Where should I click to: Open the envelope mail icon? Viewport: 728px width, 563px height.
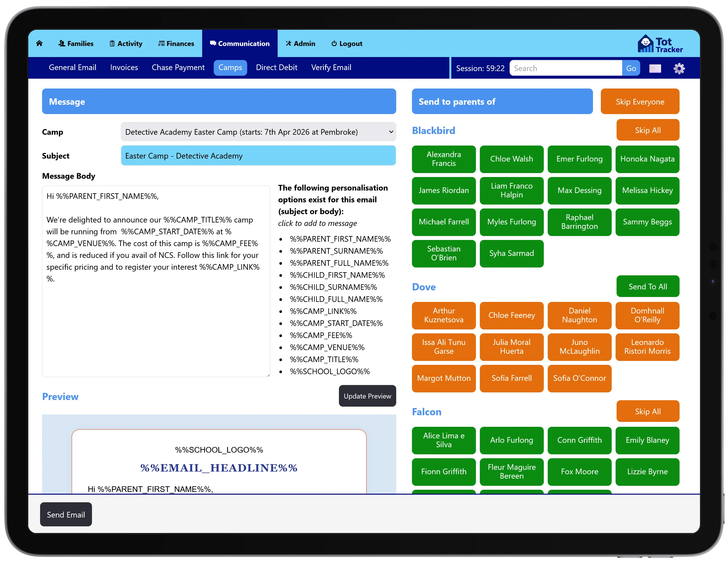point(655,68)
